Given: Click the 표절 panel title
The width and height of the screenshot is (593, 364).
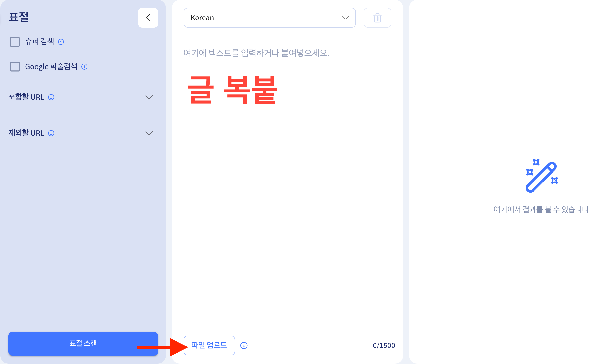Looking at the screenshot, I should [19, 17].
